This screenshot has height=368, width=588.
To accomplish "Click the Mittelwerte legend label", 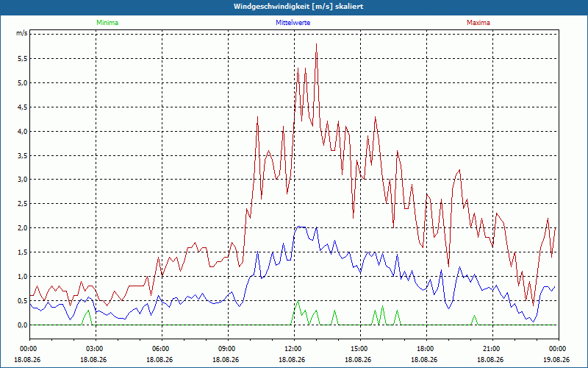I will 293,23.
